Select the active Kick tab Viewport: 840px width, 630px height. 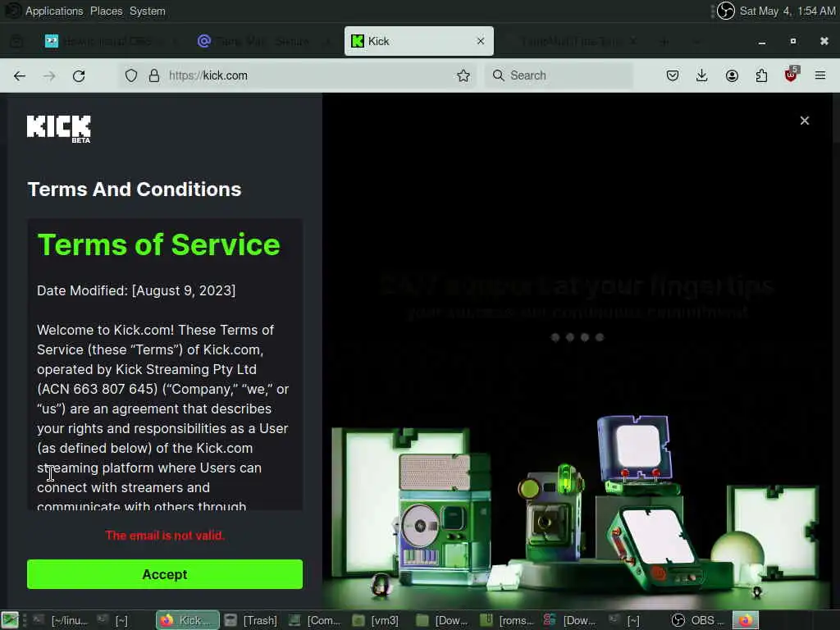419,41
